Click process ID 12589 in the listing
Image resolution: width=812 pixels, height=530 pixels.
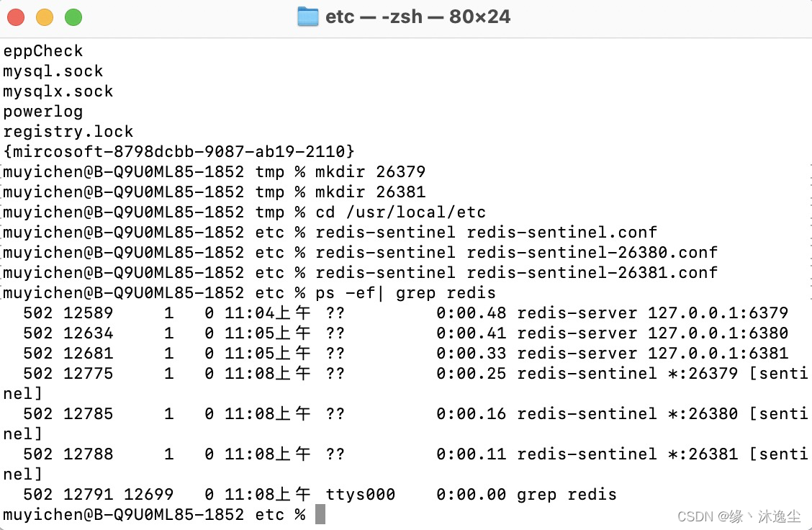click(88, 313)
